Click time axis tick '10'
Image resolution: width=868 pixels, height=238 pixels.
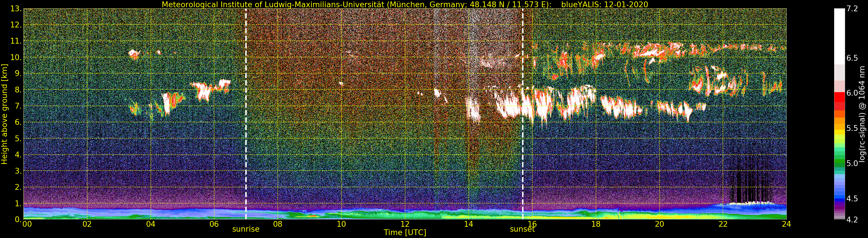pos(341,224)
